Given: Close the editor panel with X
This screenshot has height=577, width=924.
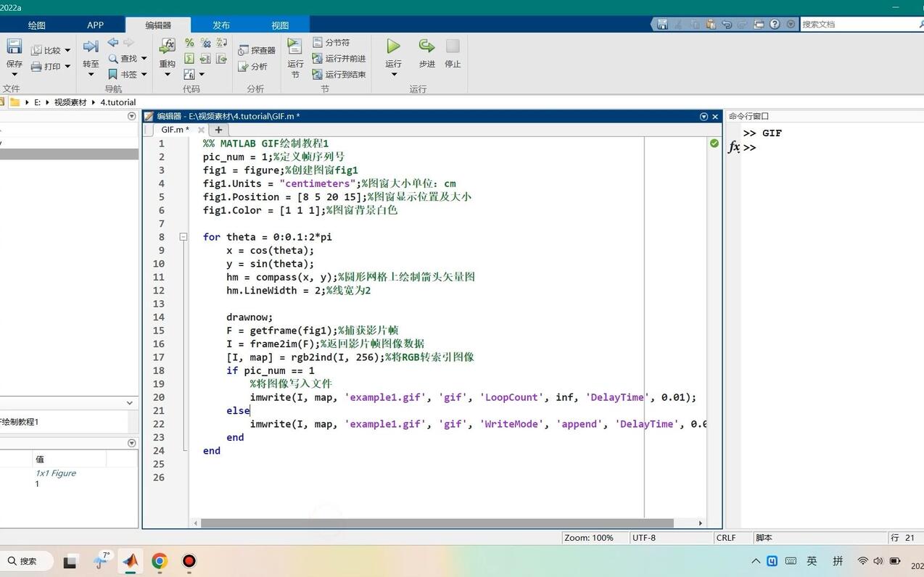Looking at the screenshot, I should point(715,117).
